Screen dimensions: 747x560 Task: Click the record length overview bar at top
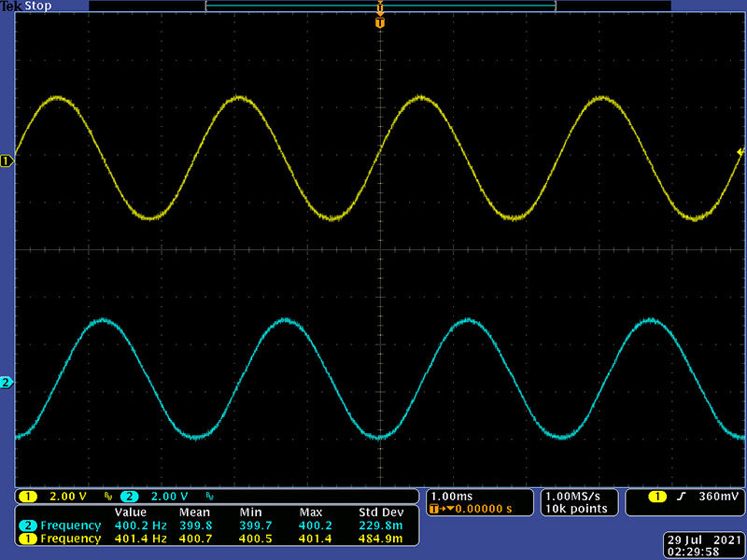[381, 6]
